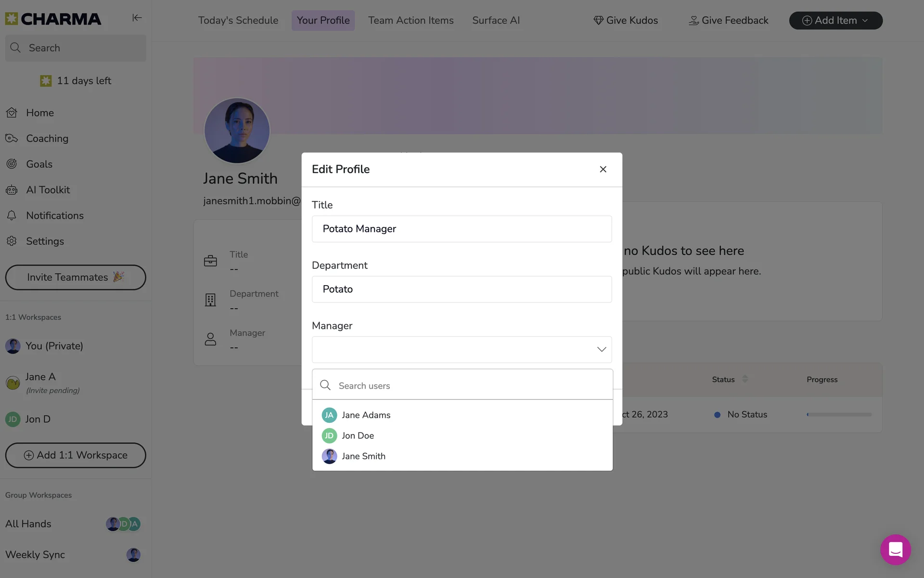Open Settings gear icon
924x578 pixels.
click(x=12, y=241)
